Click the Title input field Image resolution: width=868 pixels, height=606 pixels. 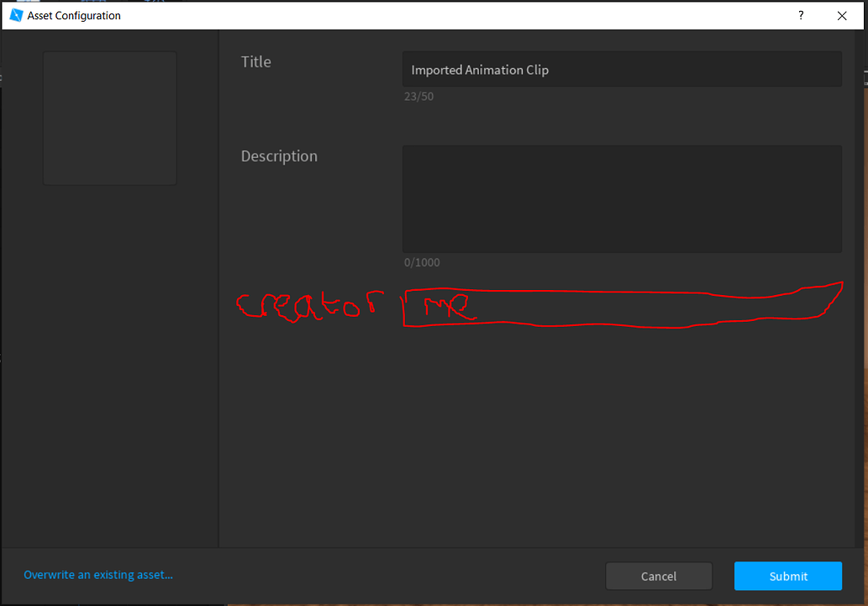[x=622, y=69]
